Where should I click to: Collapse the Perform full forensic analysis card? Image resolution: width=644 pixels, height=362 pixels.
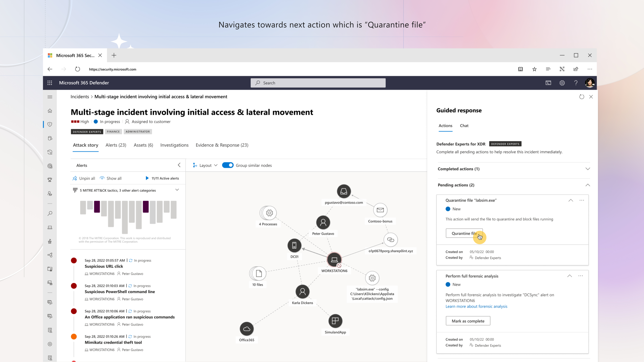pyautogui.click(x=570, y=276)
